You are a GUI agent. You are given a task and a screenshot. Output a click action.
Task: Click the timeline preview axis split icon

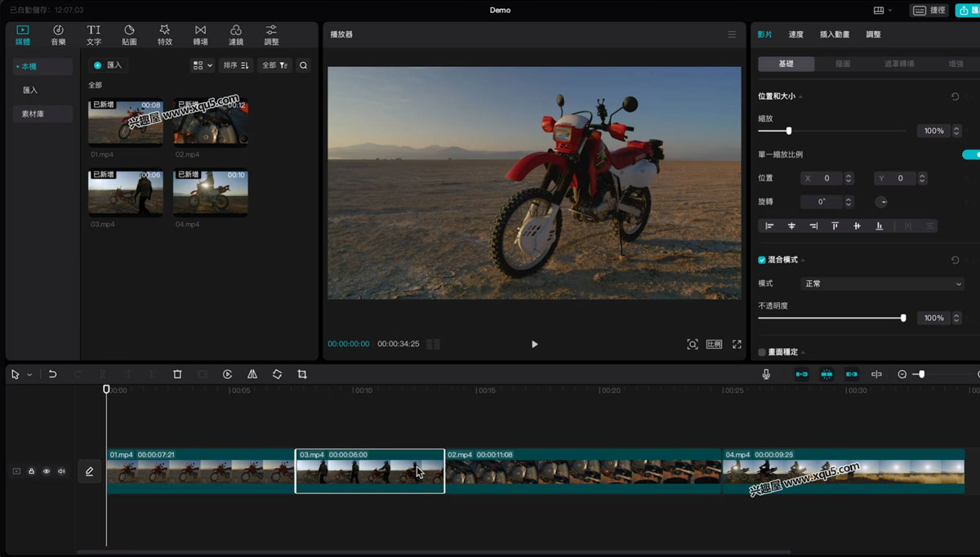point(876,374)
